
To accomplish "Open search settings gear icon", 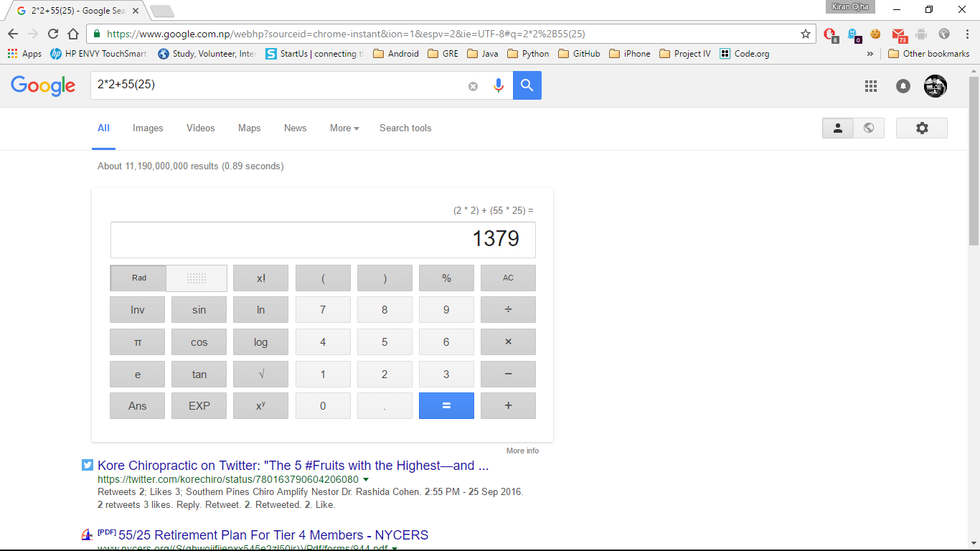I will (x=922, y=128).
